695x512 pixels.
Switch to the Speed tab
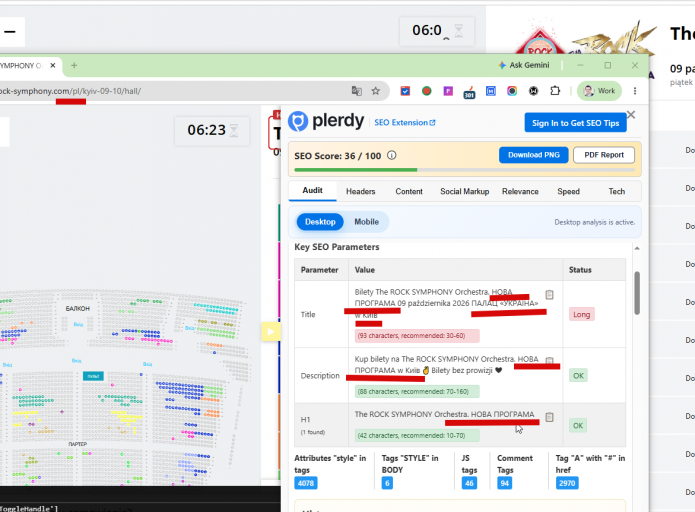tap(568, 192)
